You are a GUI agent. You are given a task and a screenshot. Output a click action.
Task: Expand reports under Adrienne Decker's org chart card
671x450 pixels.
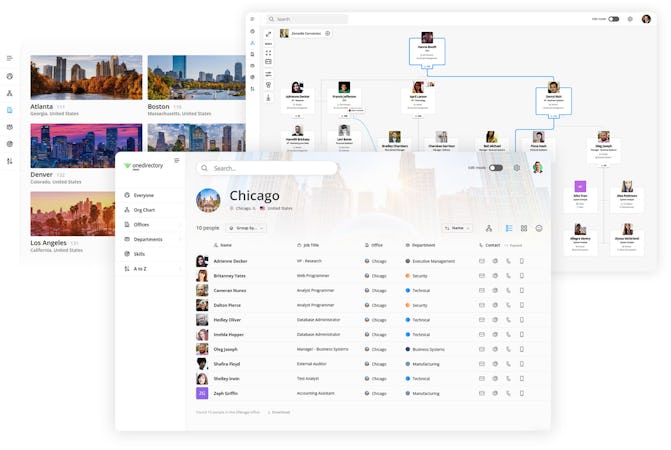tap(297, 116)
